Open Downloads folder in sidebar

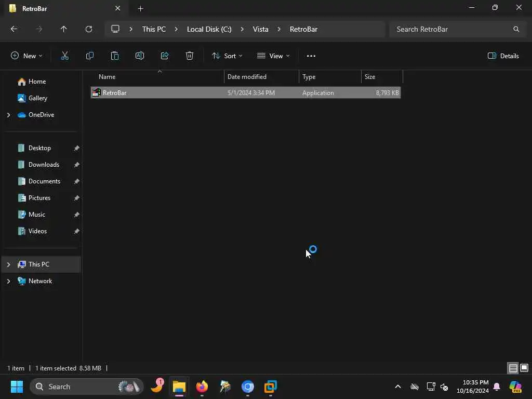(44, 165)
